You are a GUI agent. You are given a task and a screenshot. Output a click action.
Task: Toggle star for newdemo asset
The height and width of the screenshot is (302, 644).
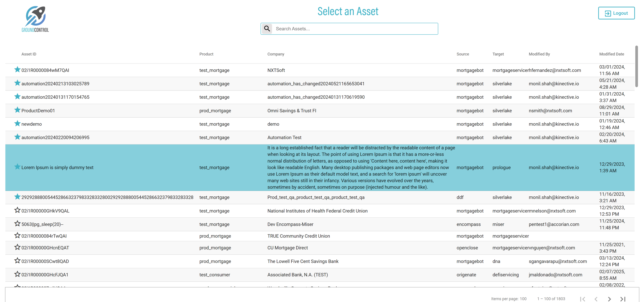[17, 124]
